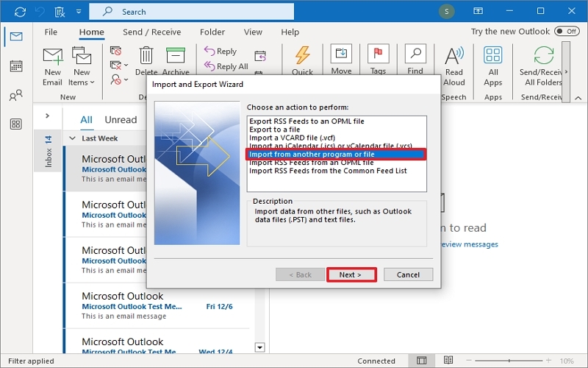Expand the folder pane arrow
The height and width of the screenshot is (368, 588).
coord(47,116)
